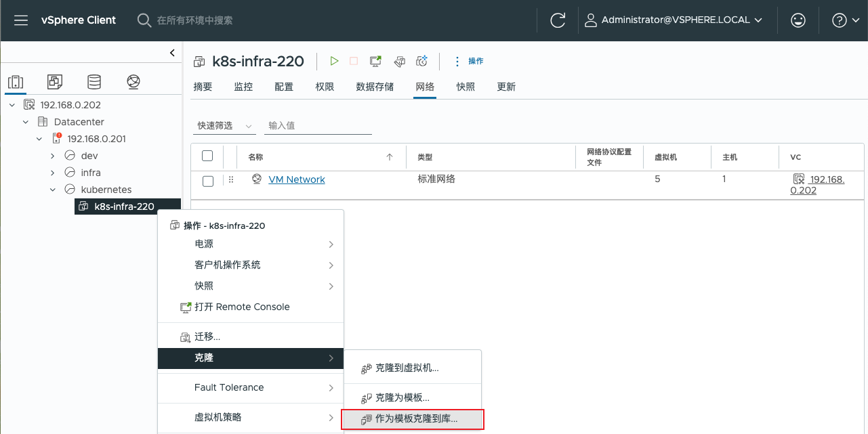Switch to Networking inventory view
This screenshot has width=868, height=434.
coord(133,82)
